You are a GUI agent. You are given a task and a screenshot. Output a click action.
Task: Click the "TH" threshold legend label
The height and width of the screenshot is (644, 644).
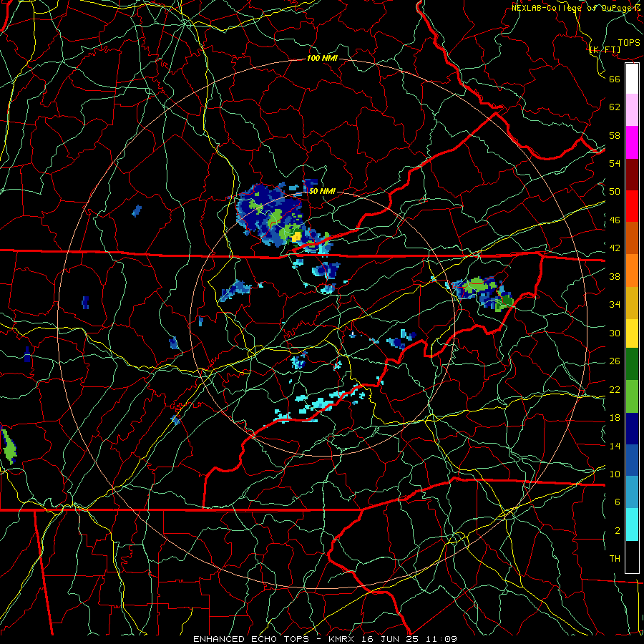coord(615,558)
